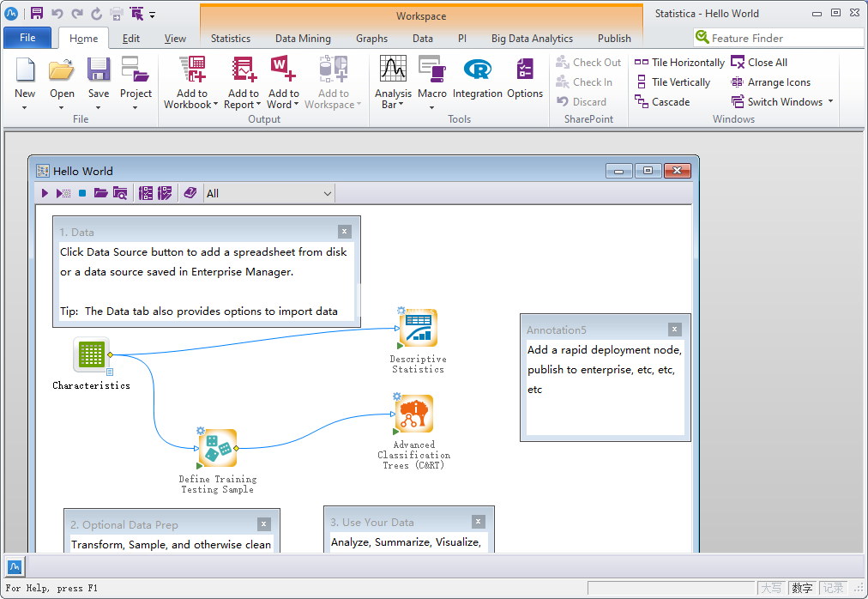
Task: Open the Switch Windows menu
Action: click(x=781, y=102)
